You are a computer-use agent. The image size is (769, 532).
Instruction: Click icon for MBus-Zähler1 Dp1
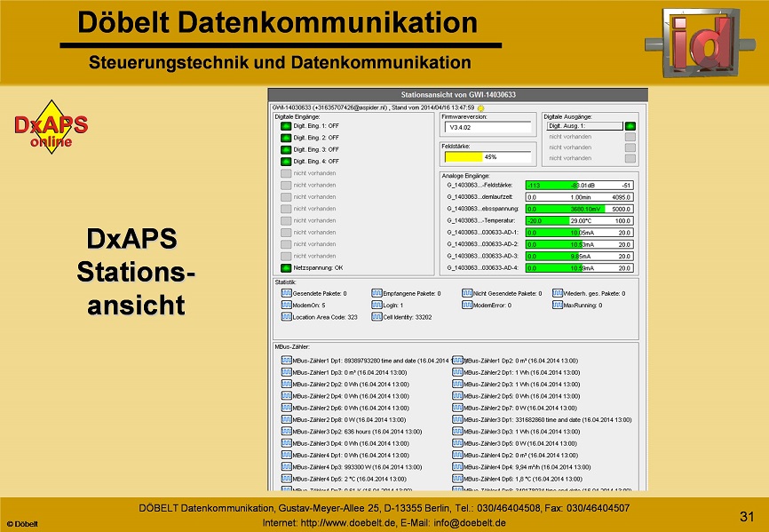[287, 361]
